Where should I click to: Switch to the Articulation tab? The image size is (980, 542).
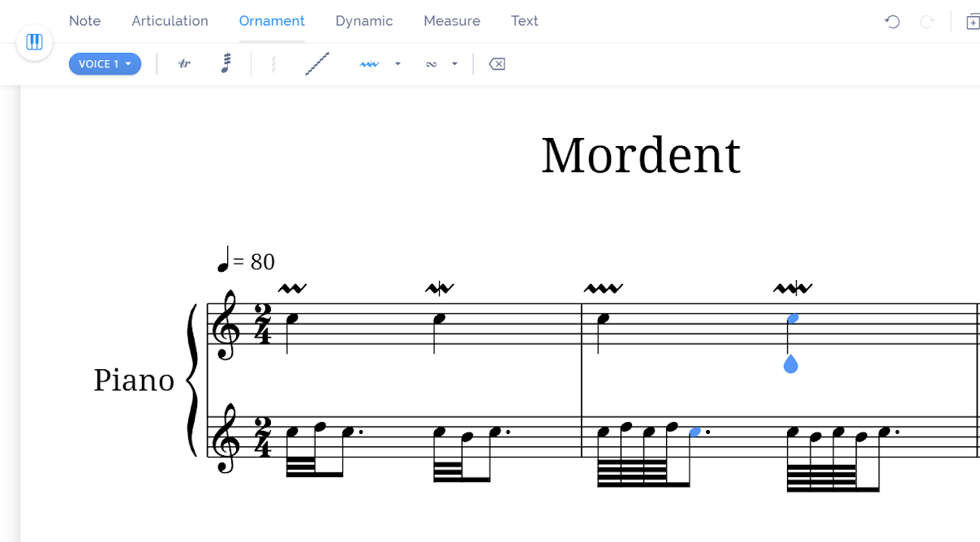tap(170, 21)
